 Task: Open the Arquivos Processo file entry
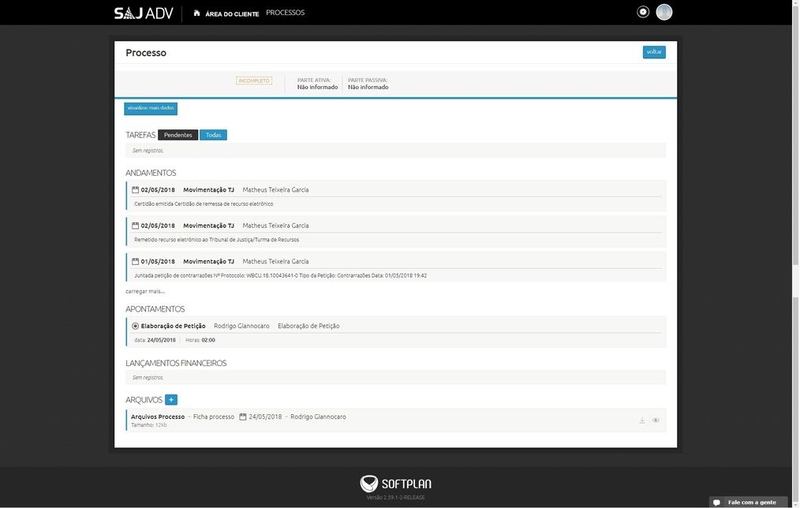157,416
